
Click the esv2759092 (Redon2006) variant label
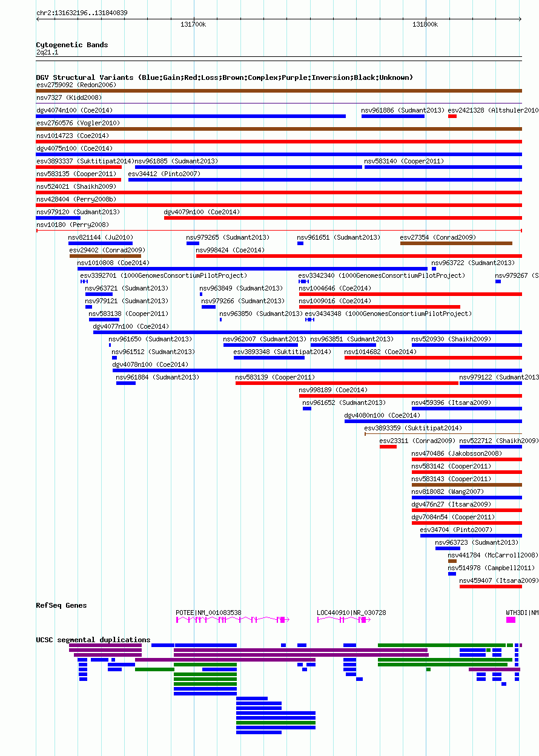click(x=76, y=85)
